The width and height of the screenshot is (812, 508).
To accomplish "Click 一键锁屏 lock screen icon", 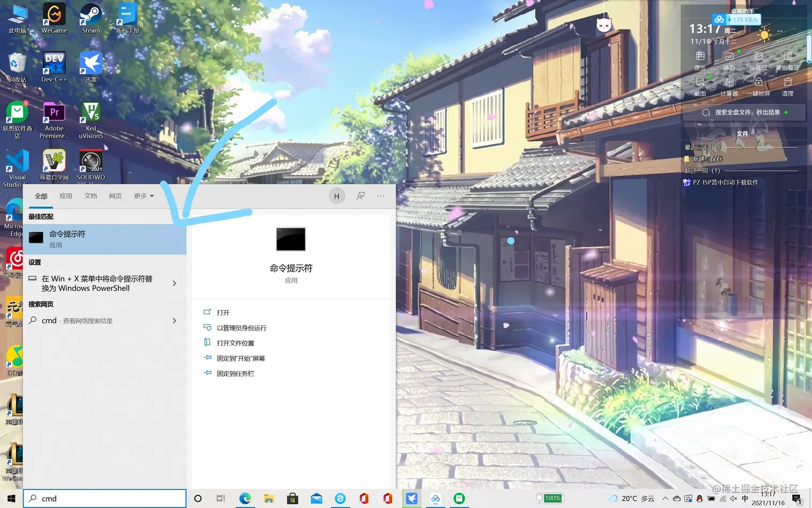I will click(758, 87).
